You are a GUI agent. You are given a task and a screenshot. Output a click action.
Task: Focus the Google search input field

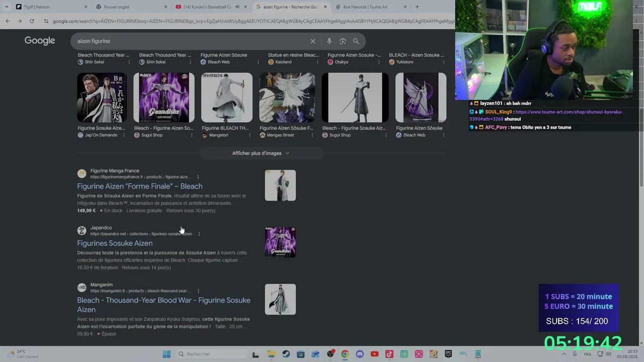coord(191,41)
